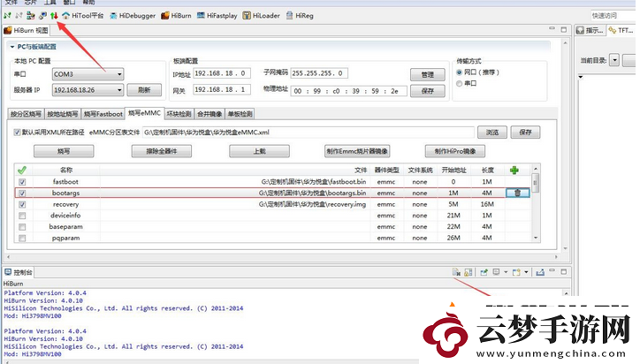Check the pqparam partition checkbox
The height and width of the screenshot is (364, 640).
[x=22, y=238]
